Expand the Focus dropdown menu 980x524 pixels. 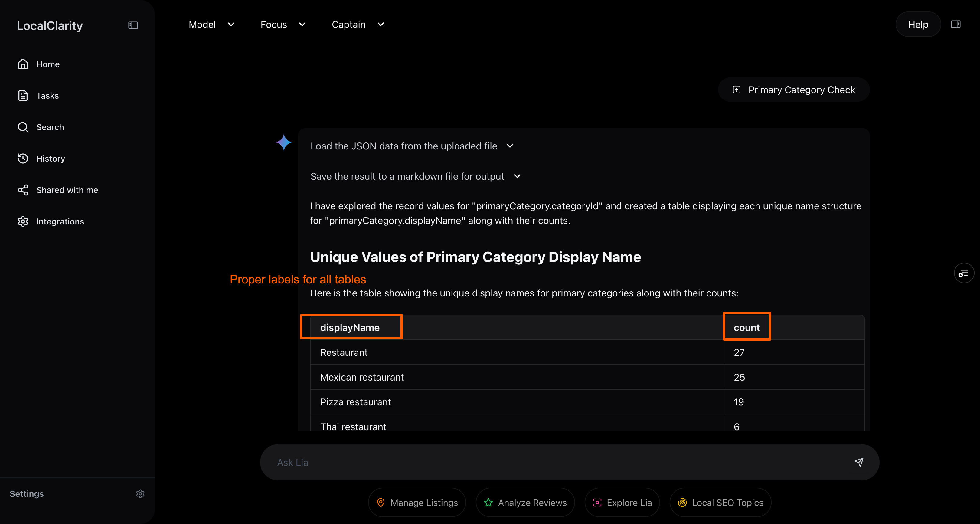(283, 25)
